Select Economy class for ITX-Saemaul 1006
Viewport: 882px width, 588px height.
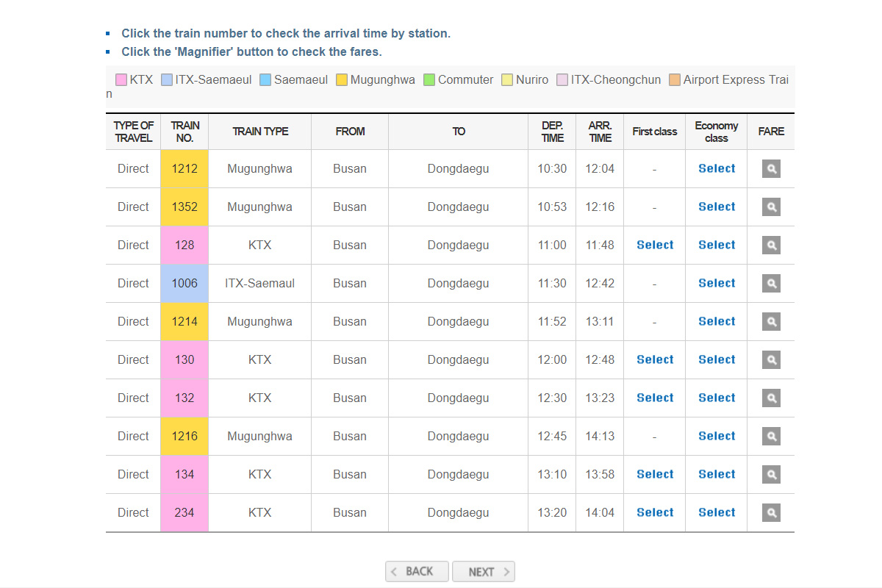(717, 284)
